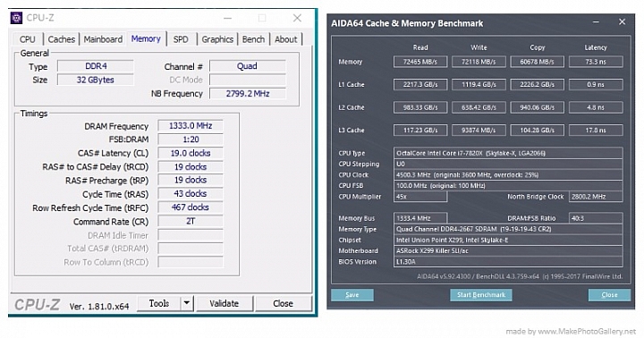Click the CPU FSB 100.0 MHz field

508,186
